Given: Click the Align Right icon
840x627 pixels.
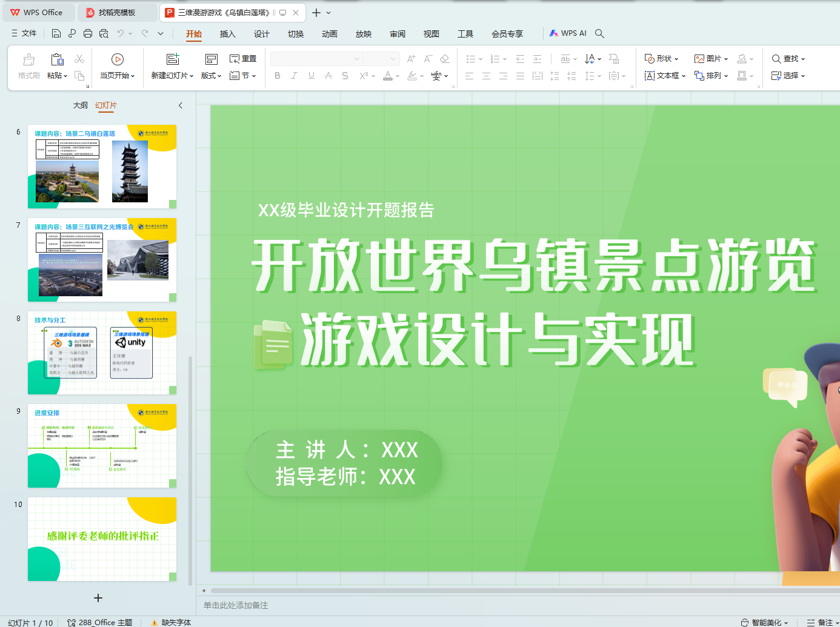Looking at the screenshot, I should [503, 76].
